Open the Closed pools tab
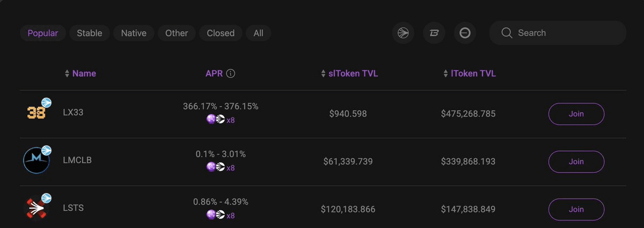This screenshot has height=228, width=644. tap(221, 33)
